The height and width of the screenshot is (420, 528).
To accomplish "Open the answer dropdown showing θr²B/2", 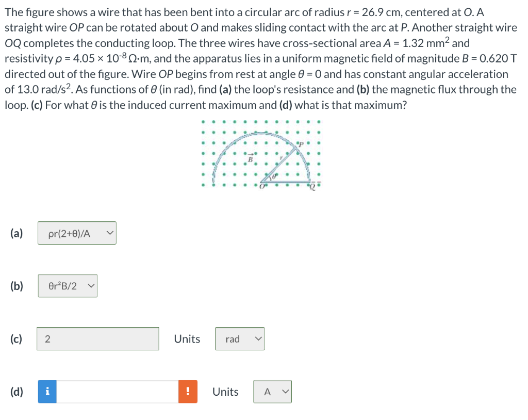I will point(67,286).
